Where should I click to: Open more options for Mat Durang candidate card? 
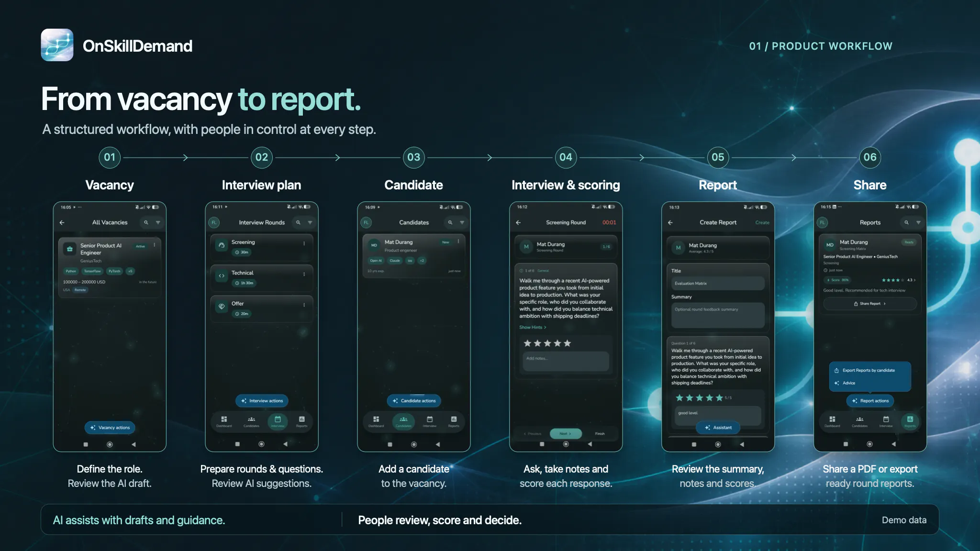point(458,242)
